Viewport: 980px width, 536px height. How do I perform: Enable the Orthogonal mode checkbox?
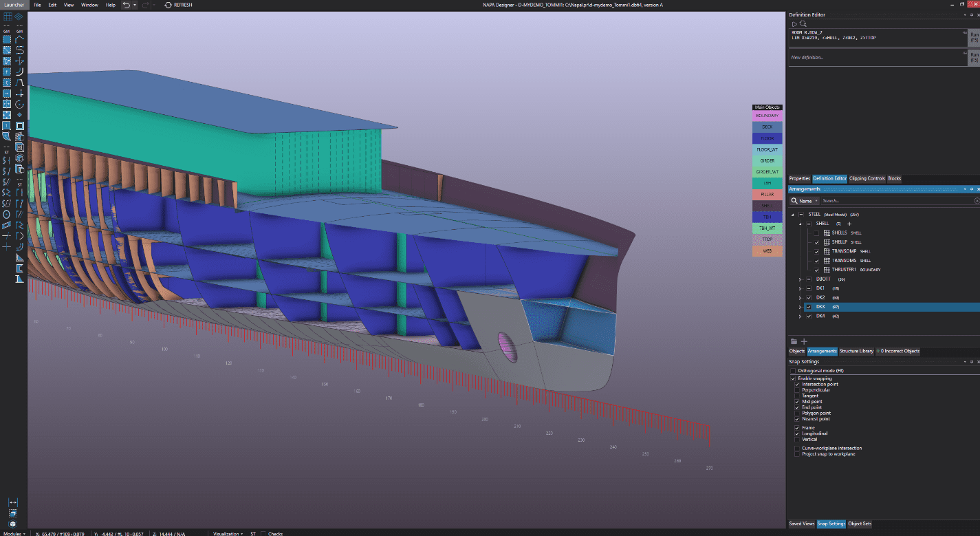point(794,371)
